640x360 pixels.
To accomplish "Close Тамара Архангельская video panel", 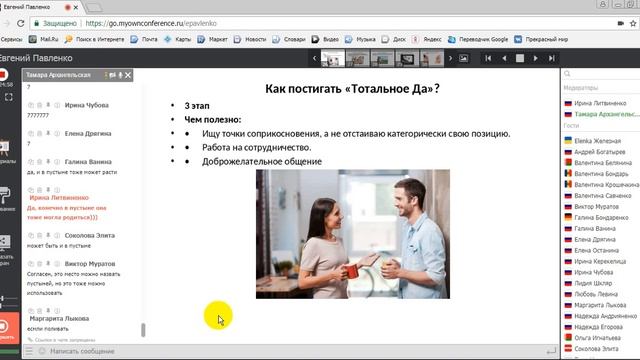I will click(128, 75).
